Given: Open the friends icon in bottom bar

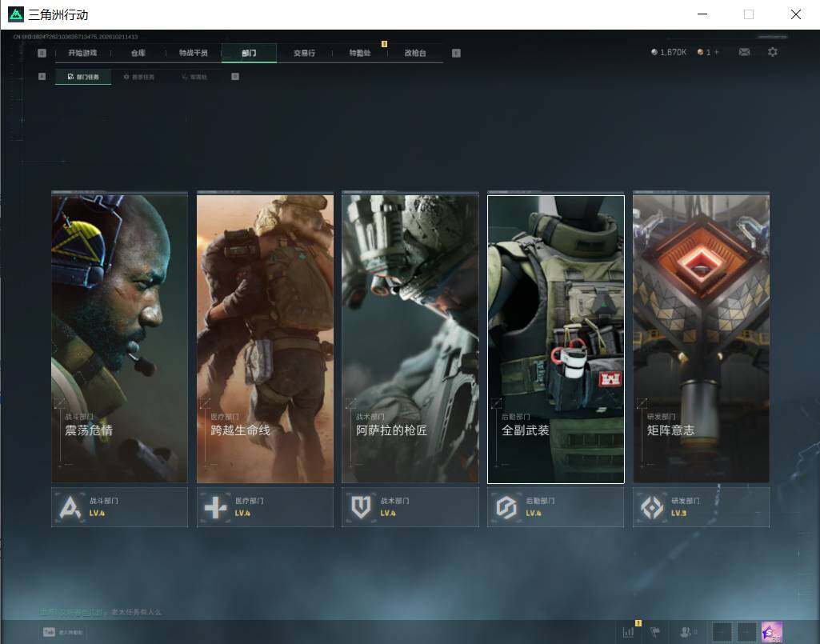Looking at the screenshot, I should tap(686, 632).
